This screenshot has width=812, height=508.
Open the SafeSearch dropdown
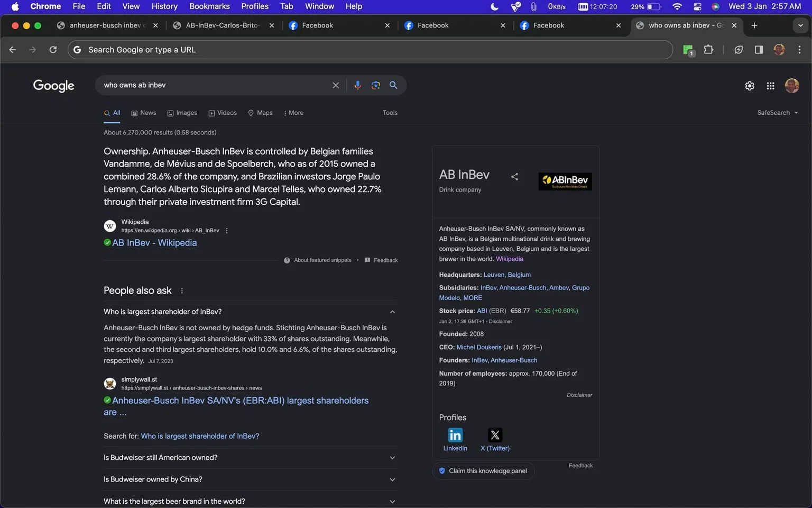(777, 113)
